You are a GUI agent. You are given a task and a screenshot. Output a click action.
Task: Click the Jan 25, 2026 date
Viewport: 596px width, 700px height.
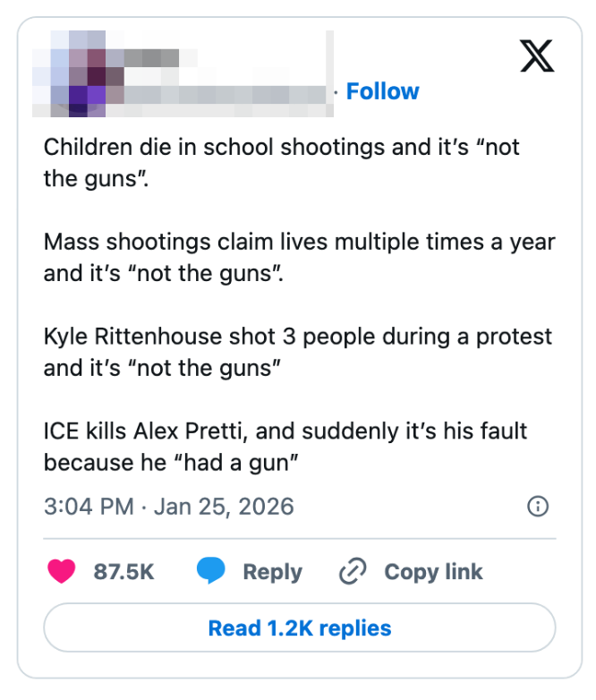click(x=224, y=506)
